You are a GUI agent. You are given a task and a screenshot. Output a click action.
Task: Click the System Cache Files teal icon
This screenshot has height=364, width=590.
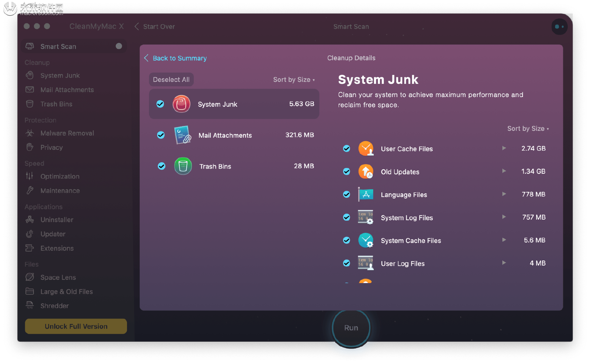click(366, 240)
